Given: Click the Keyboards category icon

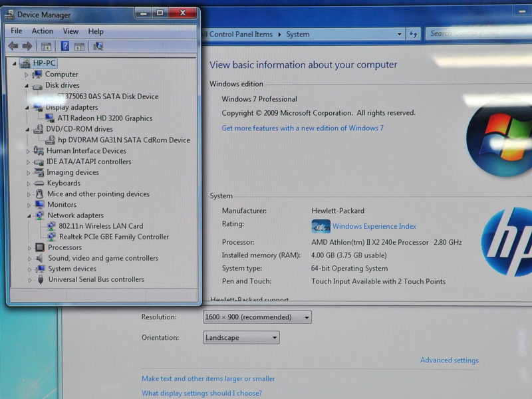Looking at the screenshot, I should coord(39,184).
